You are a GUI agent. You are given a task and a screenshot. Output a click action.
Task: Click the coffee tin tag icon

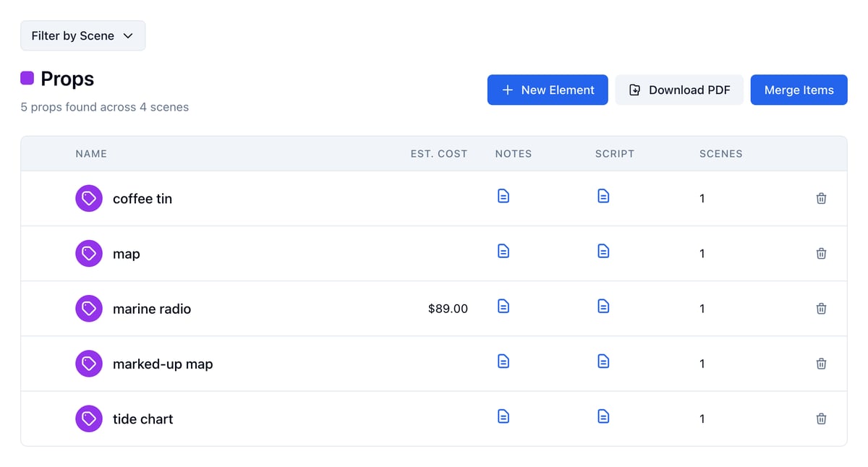coord(89,198)
